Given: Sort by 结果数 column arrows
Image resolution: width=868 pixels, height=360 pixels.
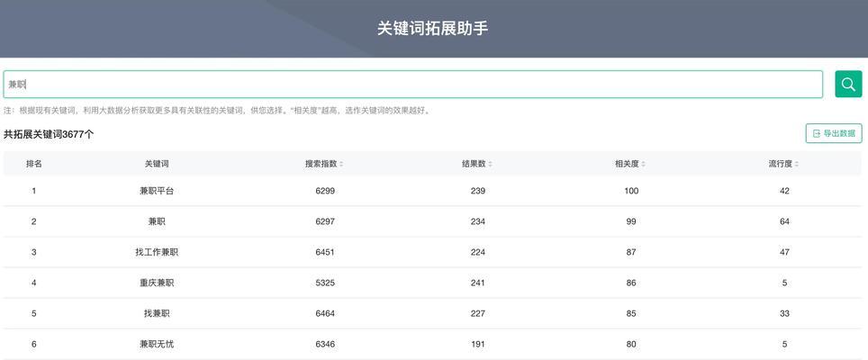Looking at the screenshot, I should coord(491,164).
